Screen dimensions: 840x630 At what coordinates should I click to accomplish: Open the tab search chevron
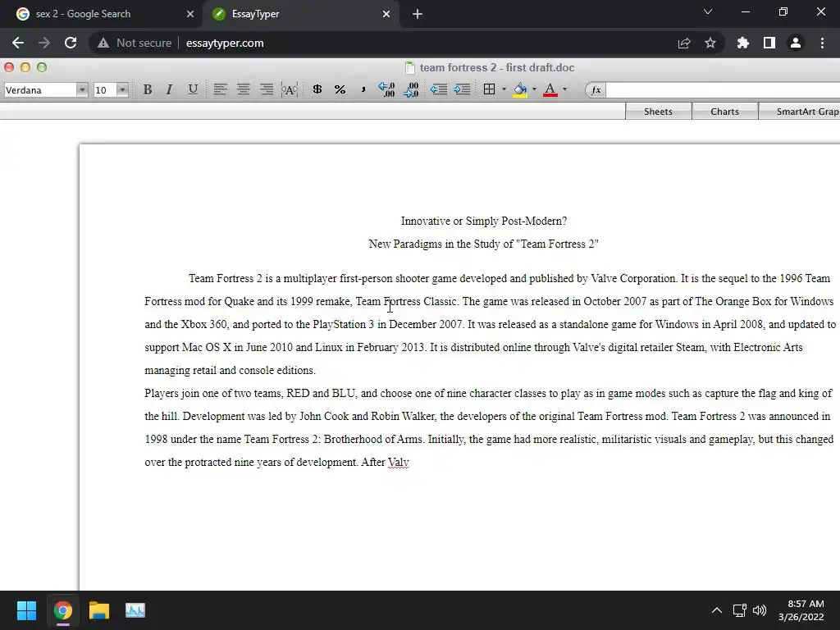click(708, 11)
